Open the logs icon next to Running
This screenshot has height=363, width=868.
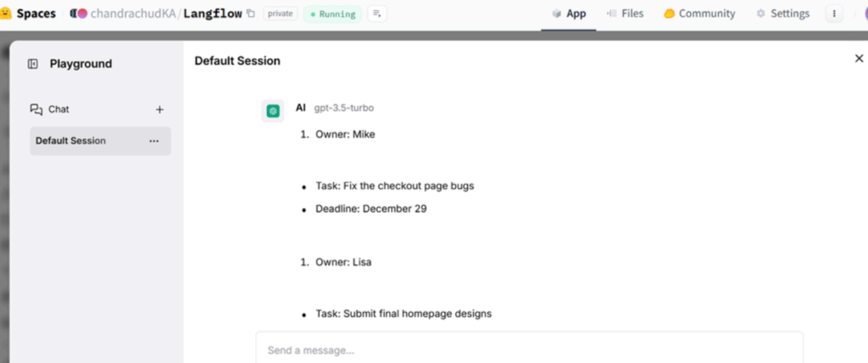(377, 14)
